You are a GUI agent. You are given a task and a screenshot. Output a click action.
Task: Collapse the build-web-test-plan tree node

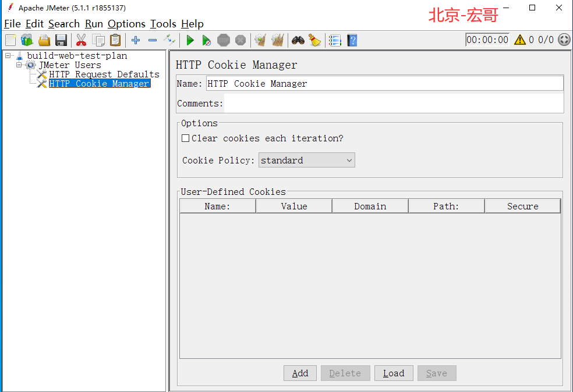click(8, 56)
